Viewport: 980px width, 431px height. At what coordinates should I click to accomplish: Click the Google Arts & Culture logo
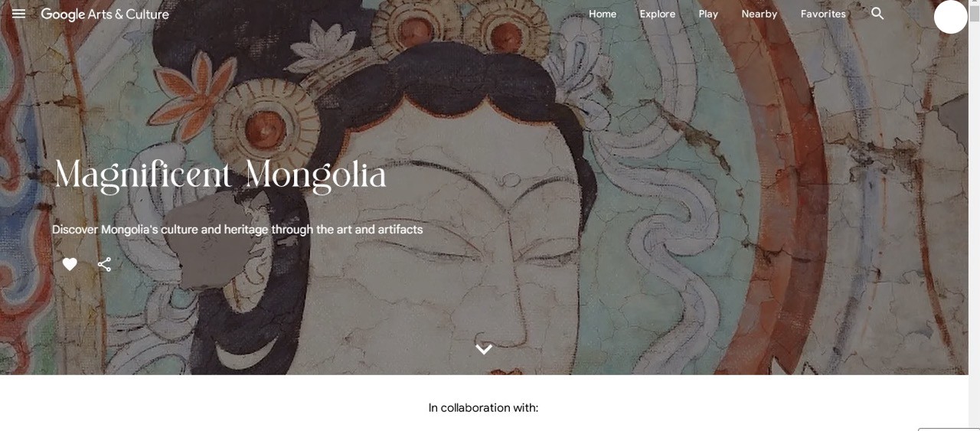coord(105,14)
